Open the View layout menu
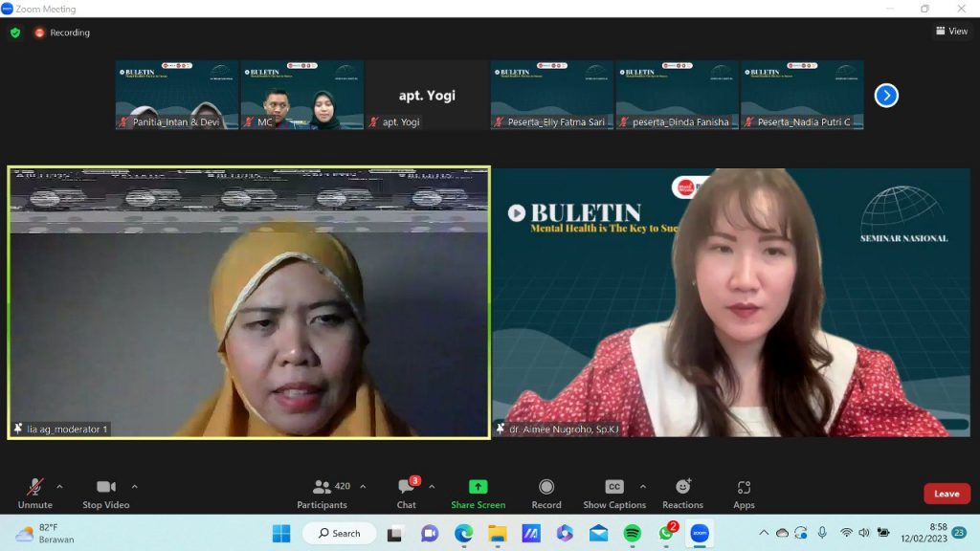The height and width of the screenshot is (551, 980). tap(951, 32)
